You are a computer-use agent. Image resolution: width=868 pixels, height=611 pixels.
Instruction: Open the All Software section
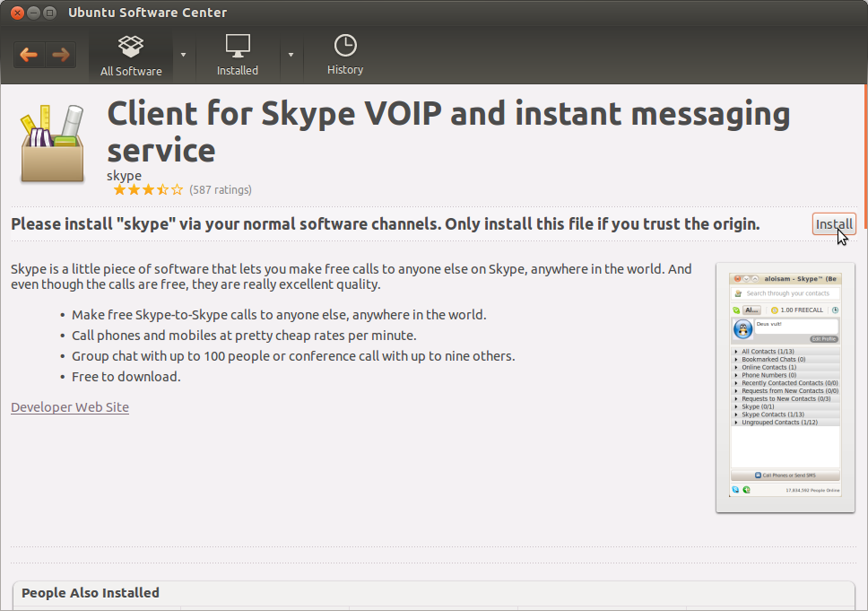[x=131, y=56]
